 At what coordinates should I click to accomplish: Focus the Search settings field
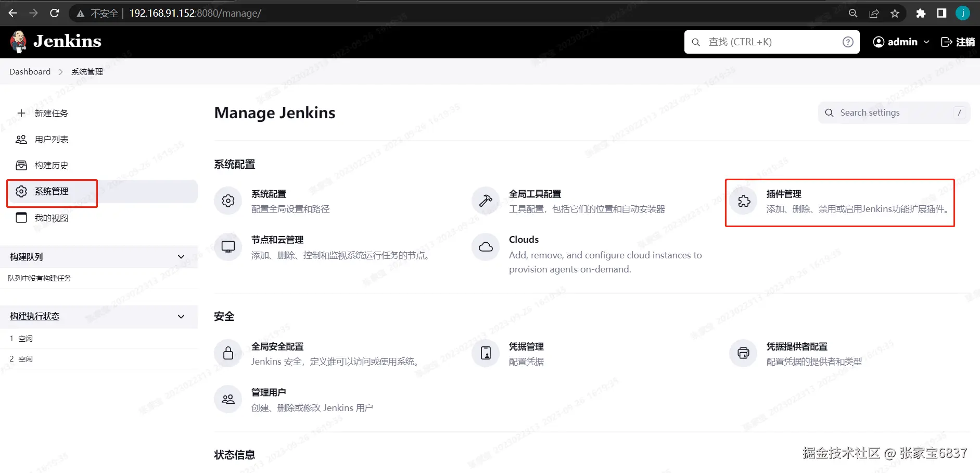pyautogui.click(x=894, y=113)
